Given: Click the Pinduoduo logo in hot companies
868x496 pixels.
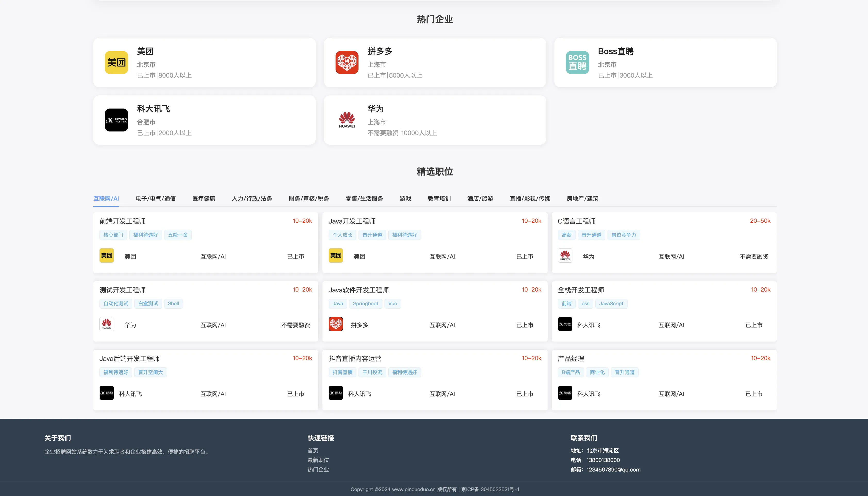Looking at the screenshot, I should (347, 62).
